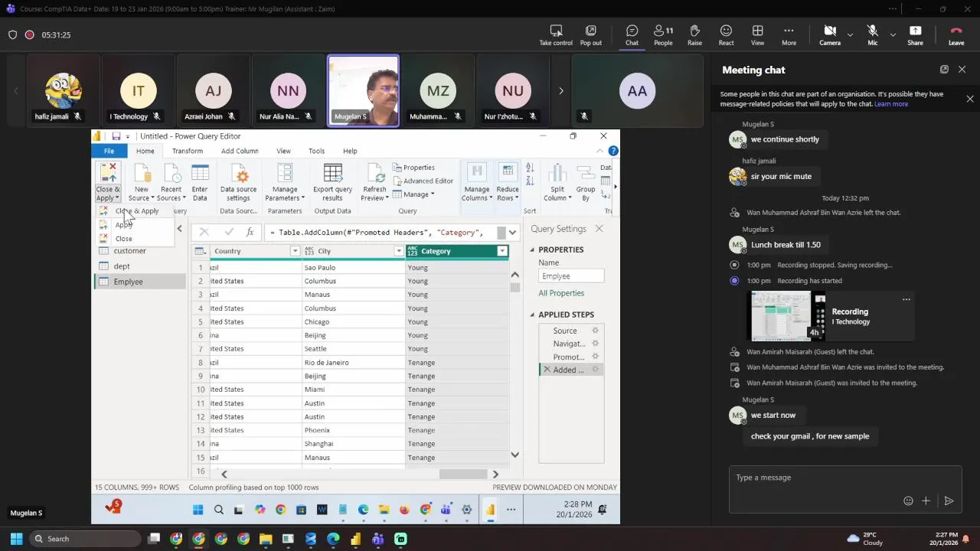Dismiss the organisation policy notice
Viewport: 980px width, 551px height.
point(970,99)
